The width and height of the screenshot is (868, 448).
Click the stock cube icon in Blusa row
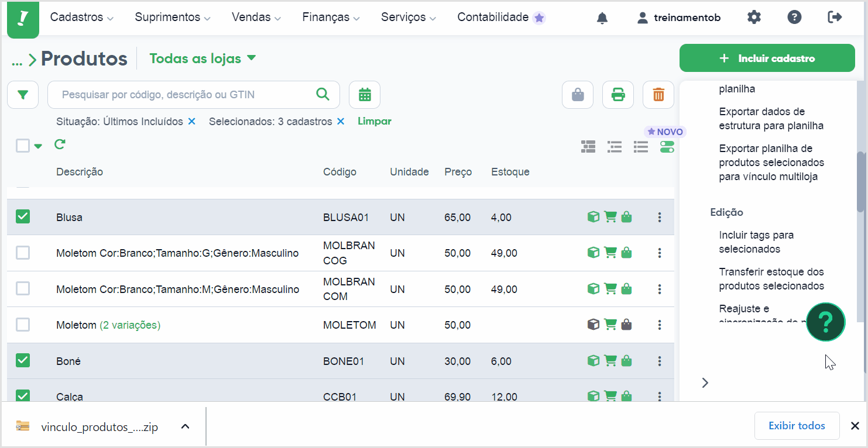593,217
